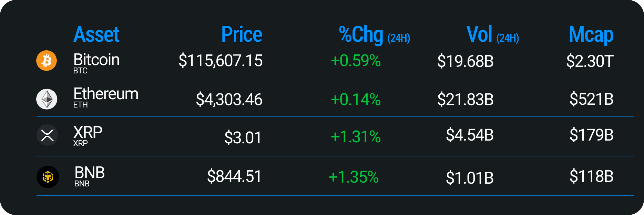The image size is (644, 215).
Task: Click the Bitcoin logo icon
Action: [x=47, y=61]
